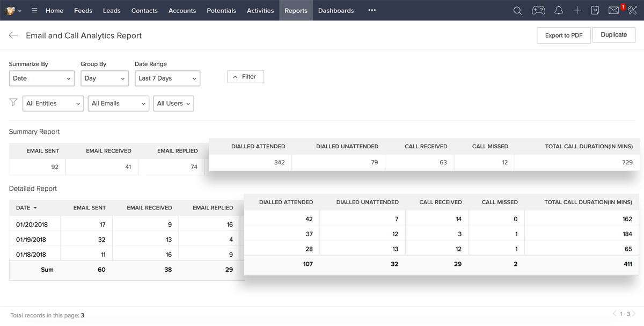Open the Dashboards tab

[x=336, y=10]
